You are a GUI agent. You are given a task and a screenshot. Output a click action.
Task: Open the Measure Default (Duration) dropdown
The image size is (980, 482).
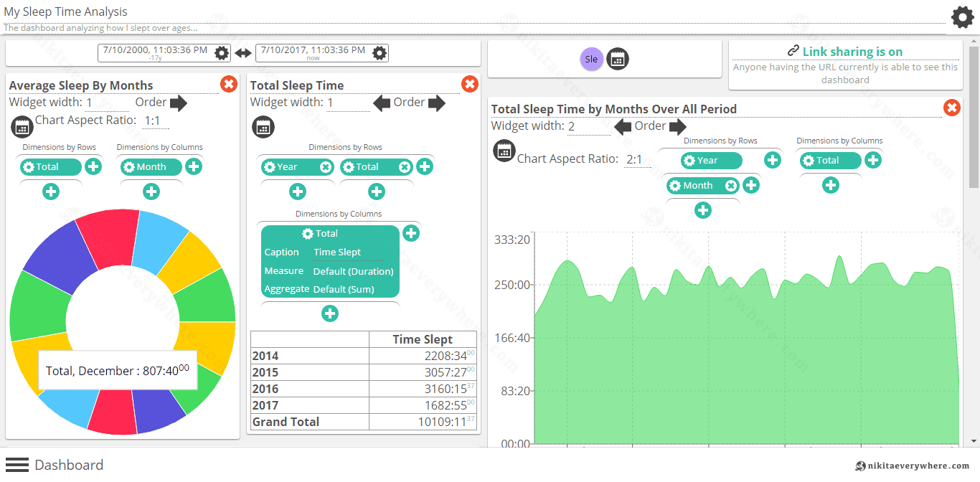(x=353, y=271)
